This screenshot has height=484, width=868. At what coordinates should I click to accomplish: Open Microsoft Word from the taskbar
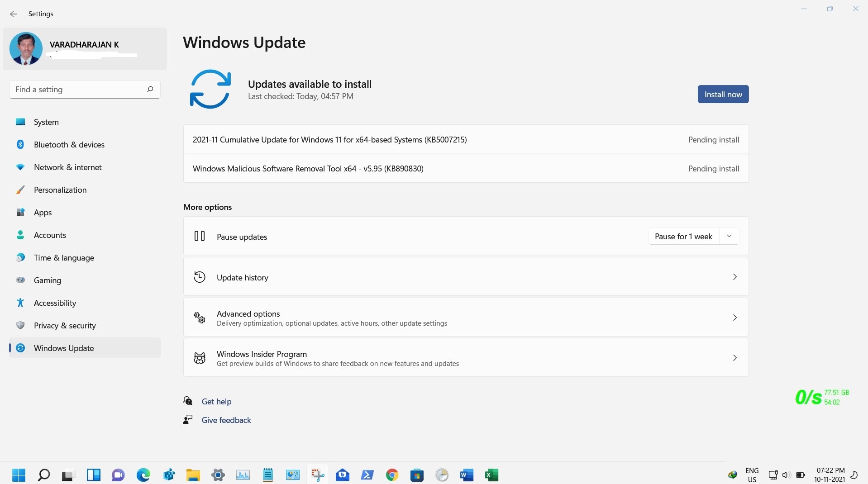pyautogui.click(x=467, y=475)
